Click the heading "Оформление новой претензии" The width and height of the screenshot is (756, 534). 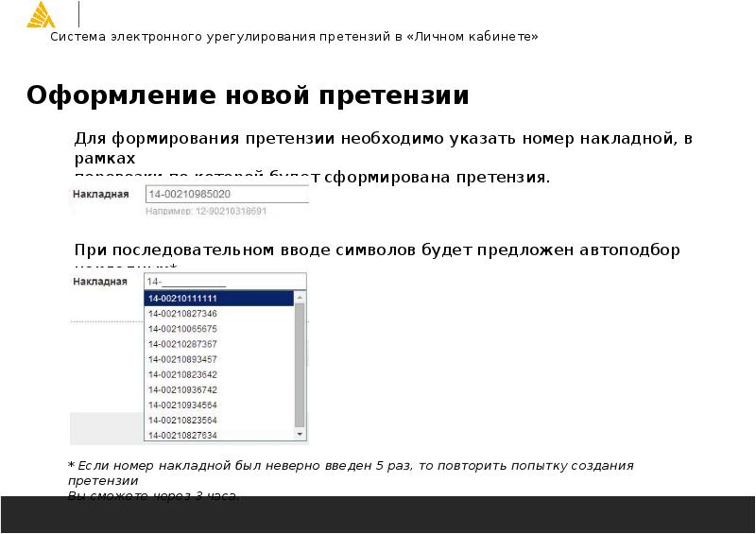248,96
